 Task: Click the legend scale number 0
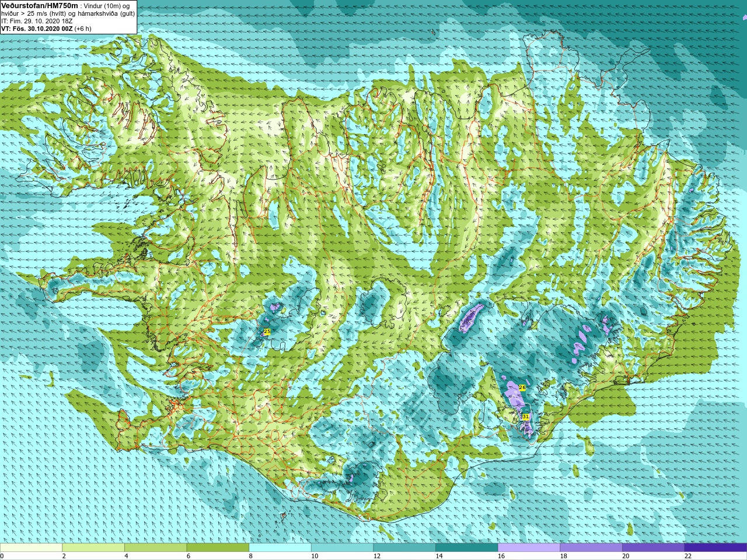pyautogui.click(x=2, y=556)
